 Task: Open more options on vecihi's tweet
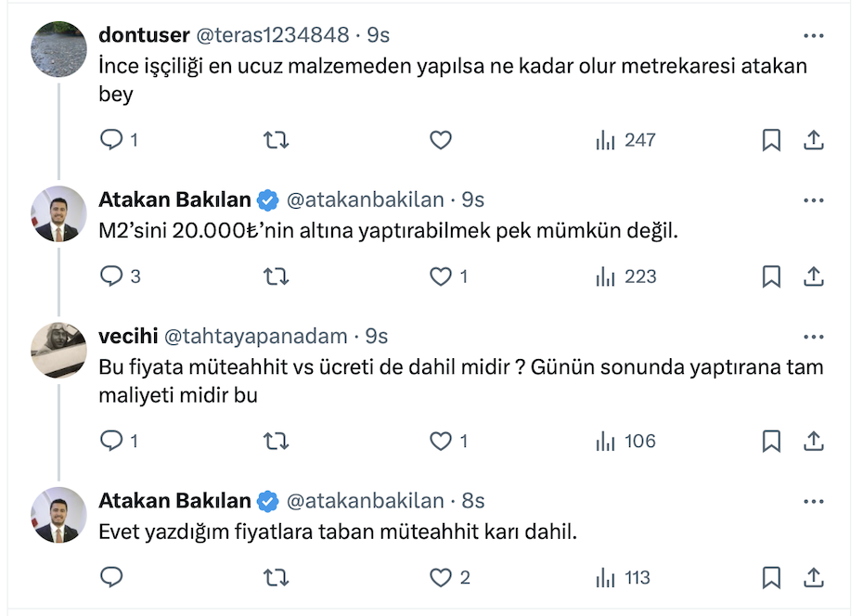pos(814,336)
